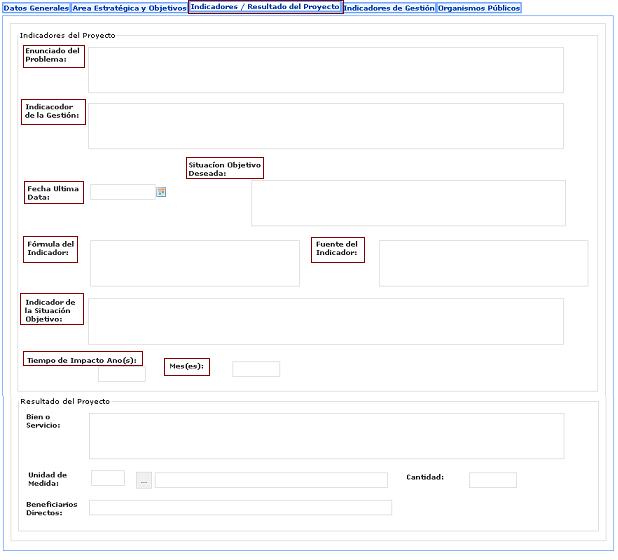Click the Beneficiarios Directos input field
The height and width of the screenshot is (560, 618).
pos(240,507)
